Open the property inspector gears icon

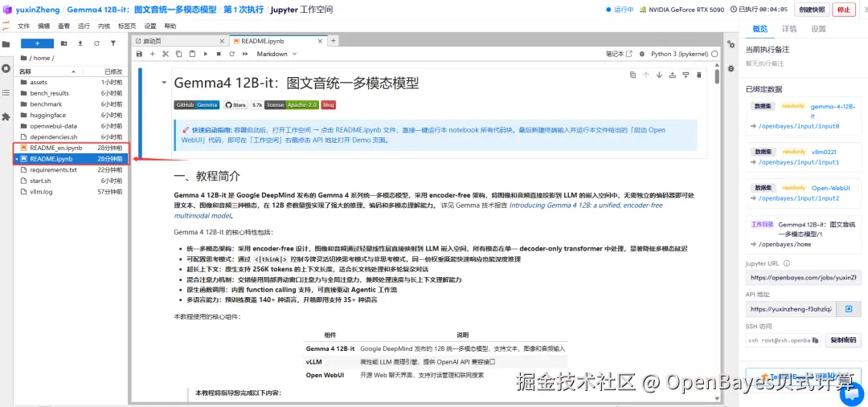(731, 44)
